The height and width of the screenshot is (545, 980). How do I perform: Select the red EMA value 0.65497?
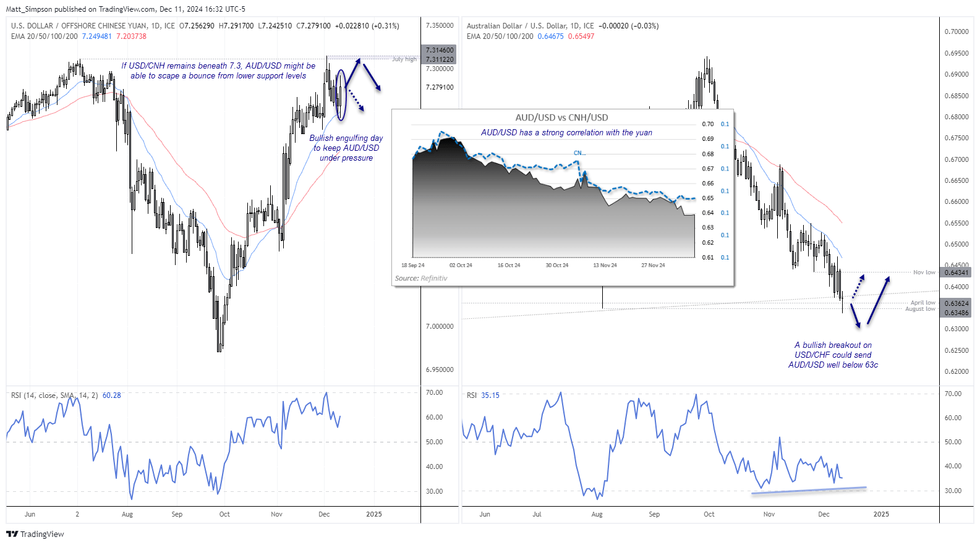(x=581, y=36)
